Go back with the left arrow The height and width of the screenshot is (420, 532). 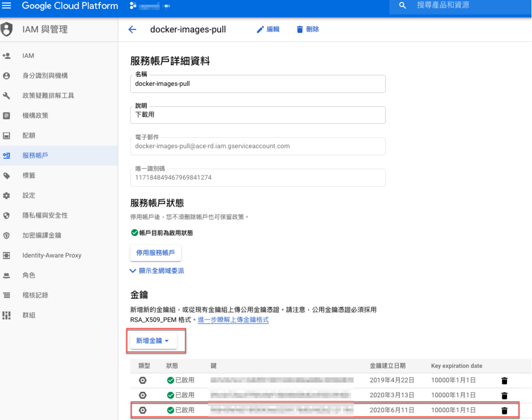point(132,30)
